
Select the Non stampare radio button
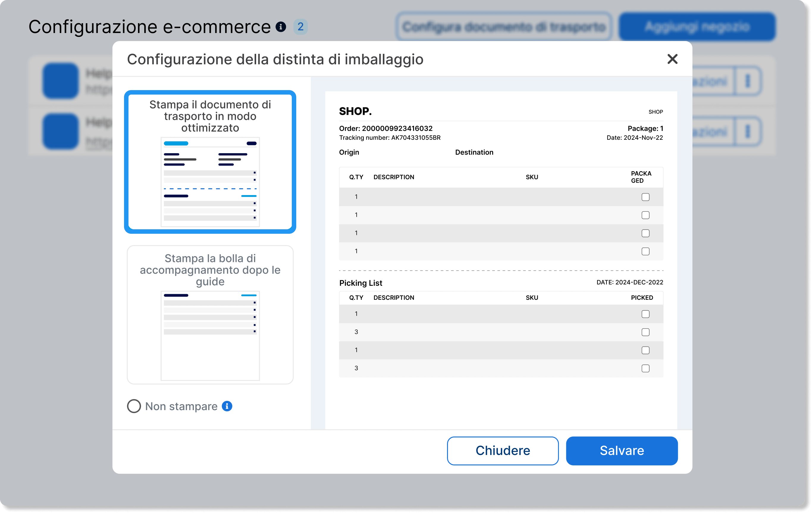click(x=134, y=406)
